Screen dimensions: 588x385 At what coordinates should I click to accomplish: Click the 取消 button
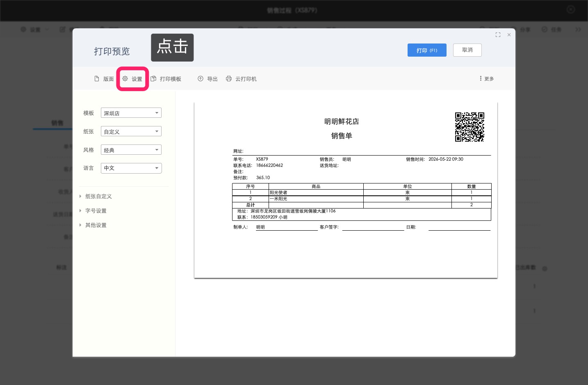coord(467,50)
